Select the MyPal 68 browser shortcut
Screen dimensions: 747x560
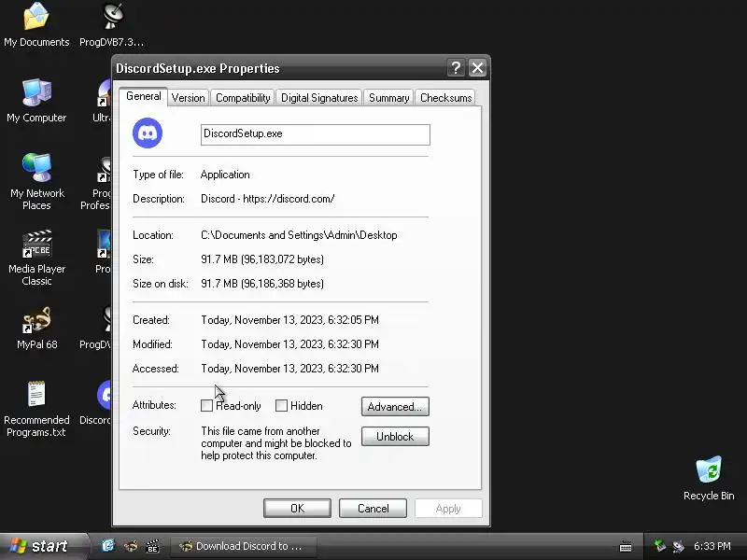point(36,328)
